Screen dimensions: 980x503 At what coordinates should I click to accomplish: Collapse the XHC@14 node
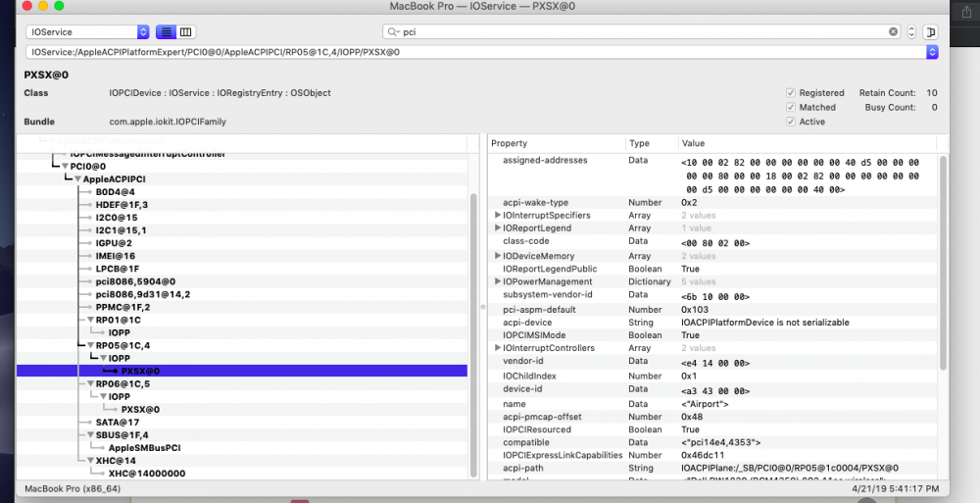pyautogui.click(x=89, y=460)
